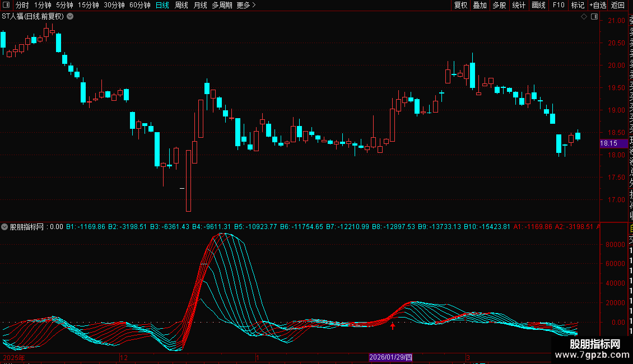The width and height of the screenshot is (633, 364).
Task: Click the 2026/01/29 date marker on timeline
Action: (x=390, y=357)
